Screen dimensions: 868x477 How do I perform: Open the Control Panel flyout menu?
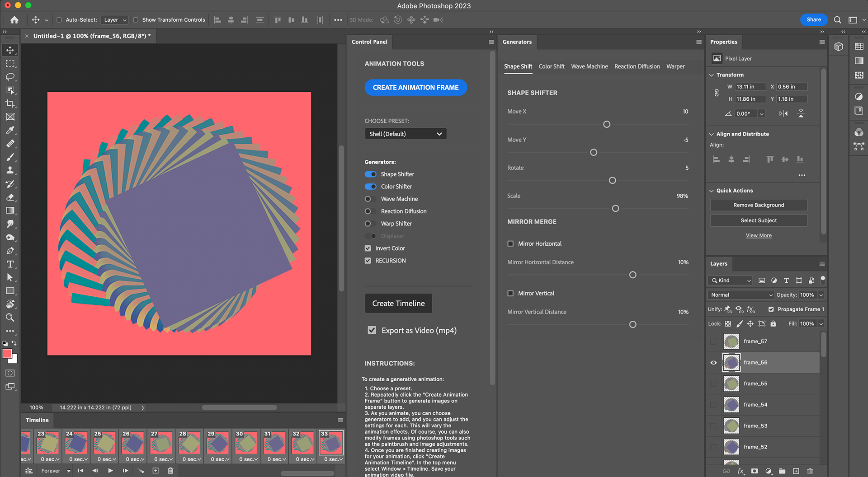[x=491, y=42]
